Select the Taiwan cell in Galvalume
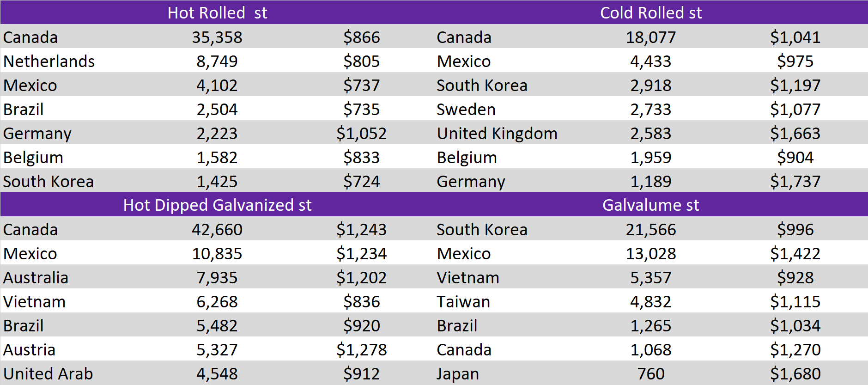The width and height of the screenshot is (868, 385). pos(463,301)
